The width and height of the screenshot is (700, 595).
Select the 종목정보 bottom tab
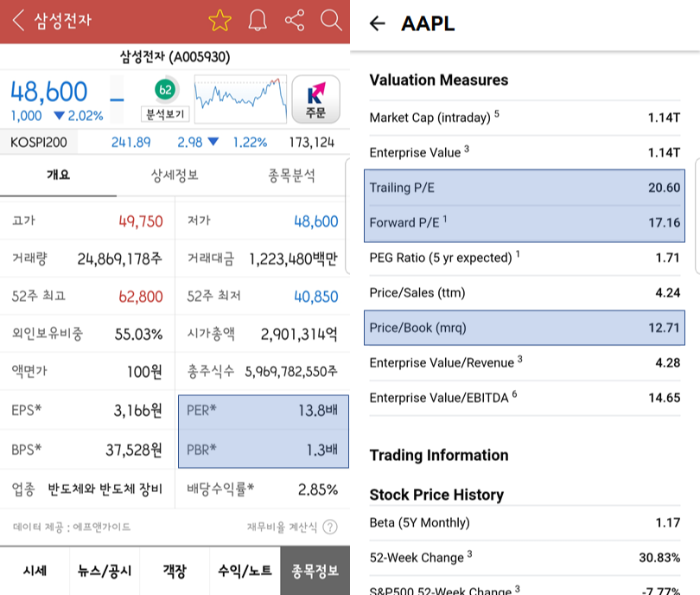tap(315, 571)
